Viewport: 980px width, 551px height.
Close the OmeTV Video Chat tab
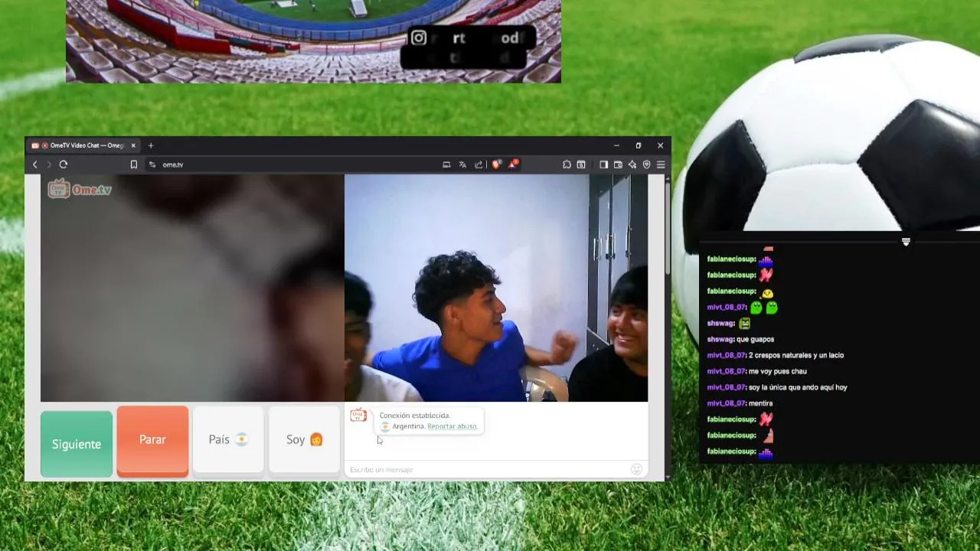(x=133, y=145)
